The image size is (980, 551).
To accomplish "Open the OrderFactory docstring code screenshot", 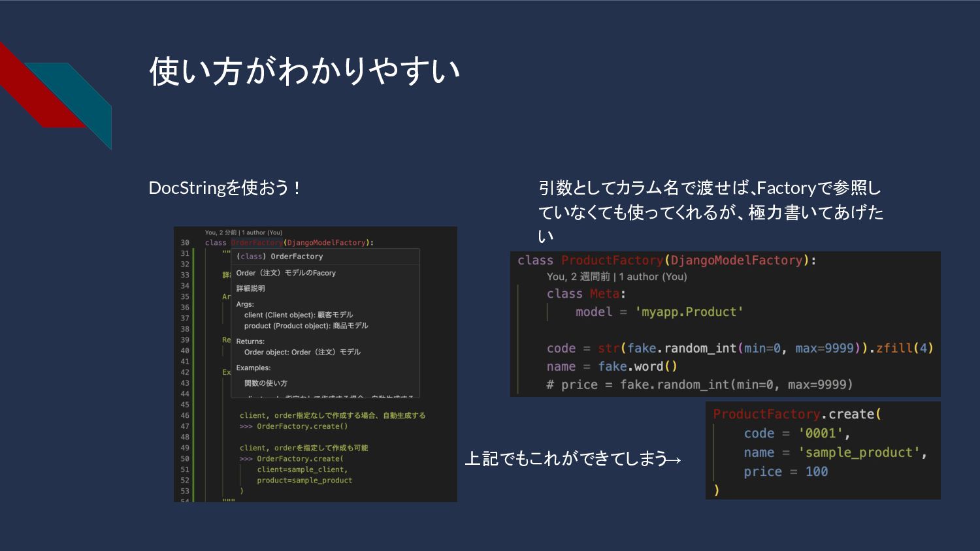I will [316, 364].
